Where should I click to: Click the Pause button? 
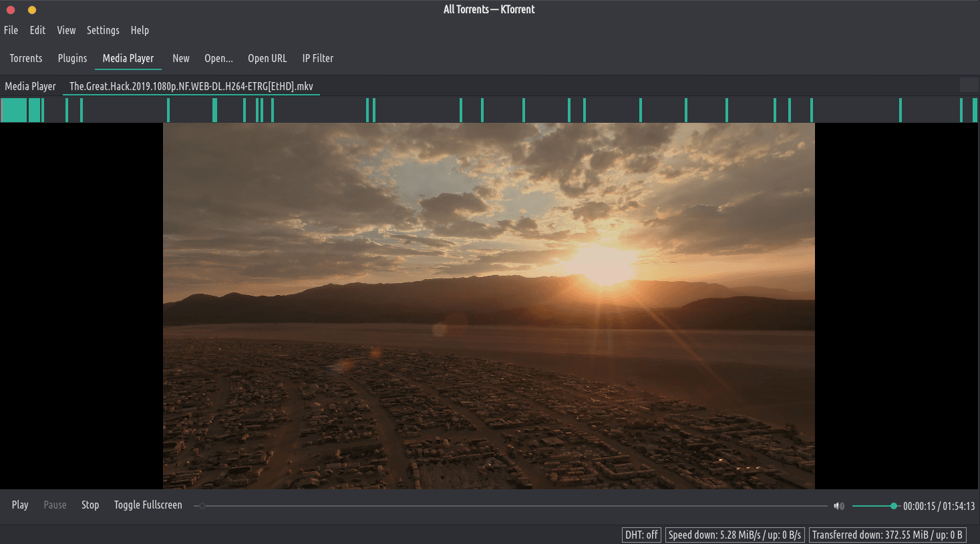(x=55, y=505)
